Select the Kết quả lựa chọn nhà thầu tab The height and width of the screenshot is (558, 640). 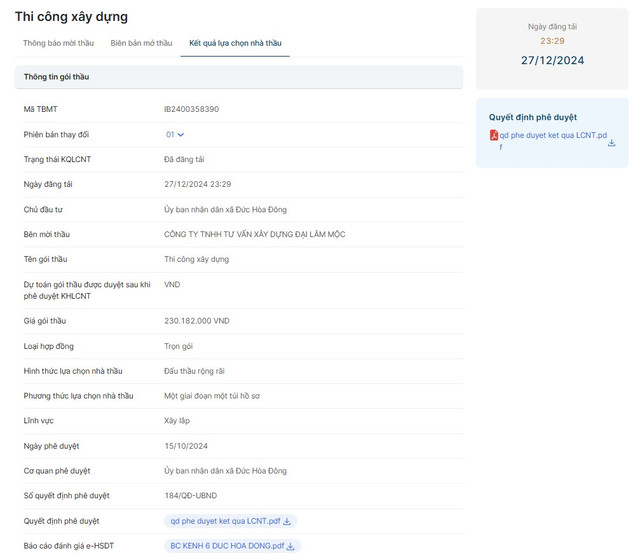pos(235,44)
